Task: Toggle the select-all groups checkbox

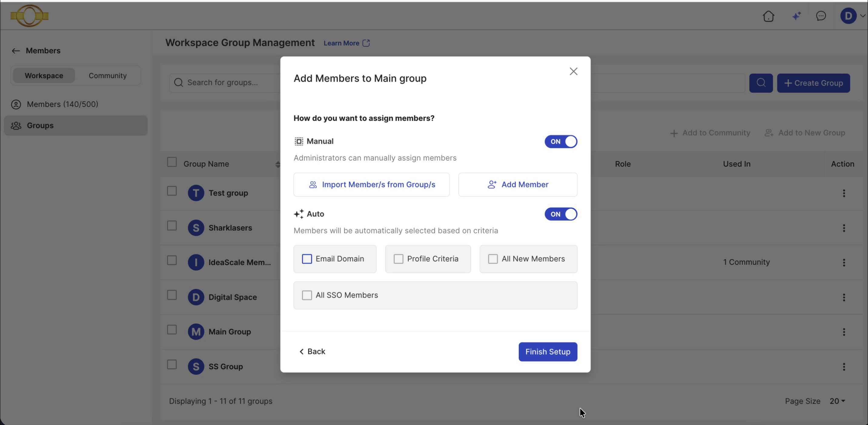Action: pyautogui.click(x=172, y=162)
